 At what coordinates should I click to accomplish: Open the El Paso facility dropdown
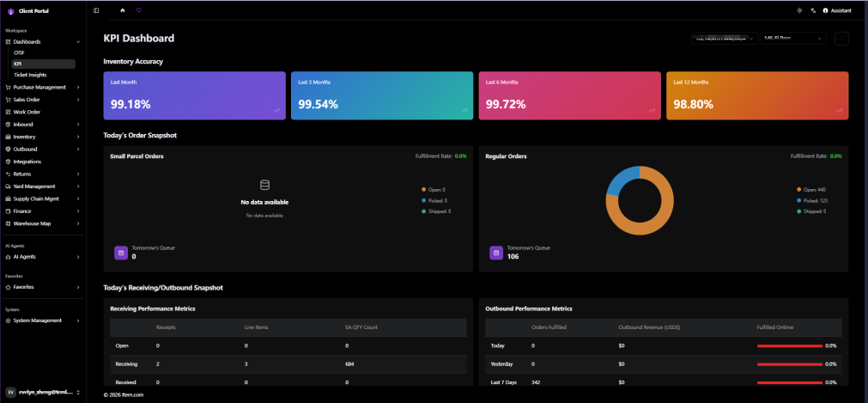793,39
